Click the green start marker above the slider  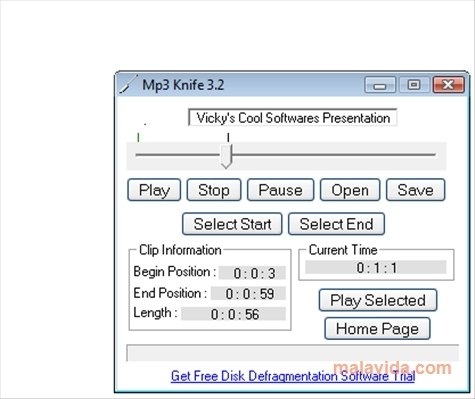(x=138, y=137)
